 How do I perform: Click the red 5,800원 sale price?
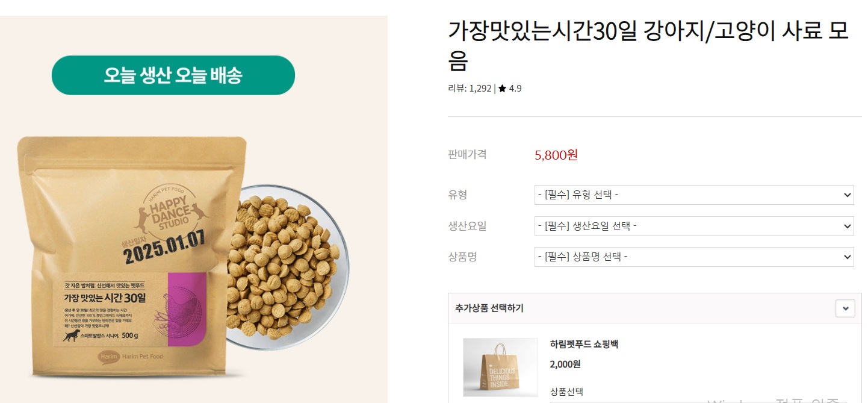click(556, 155)
